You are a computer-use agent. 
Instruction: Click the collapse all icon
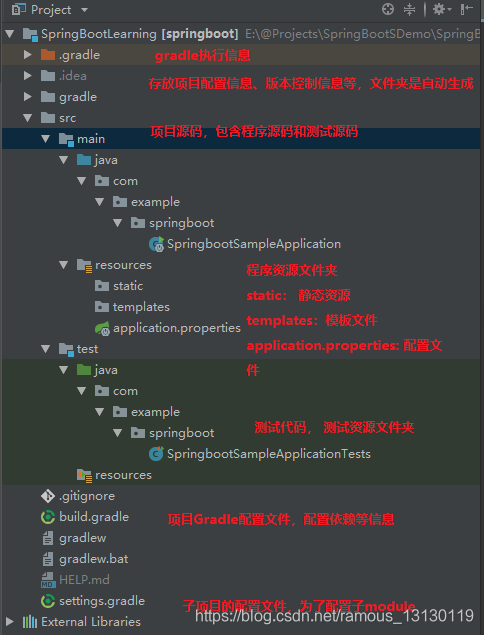click(x=409, y=9)
